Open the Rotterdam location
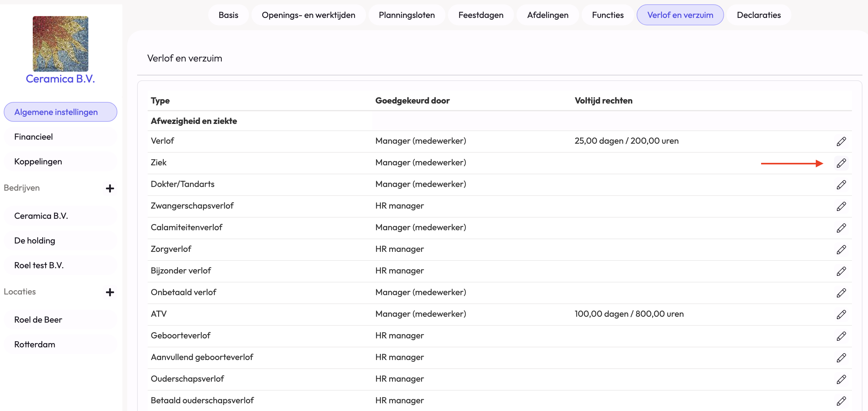 coord(34,344)
